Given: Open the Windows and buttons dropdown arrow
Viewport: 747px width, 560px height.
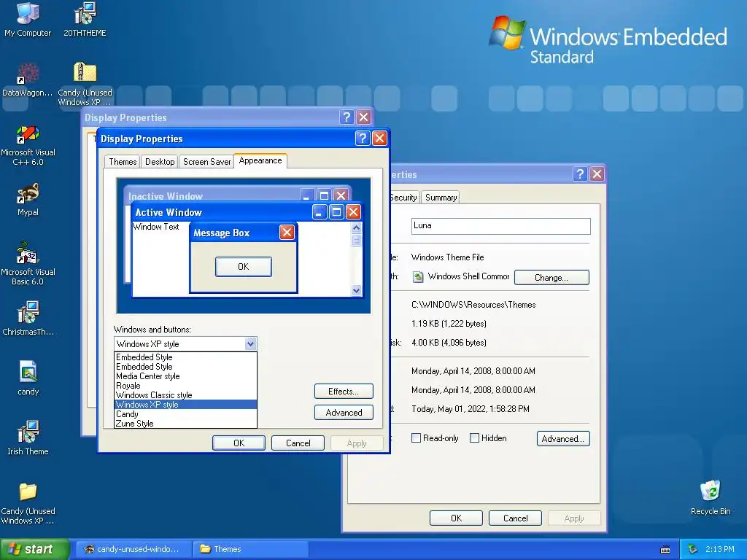Looking at the screenshot, I should (251, 344).
